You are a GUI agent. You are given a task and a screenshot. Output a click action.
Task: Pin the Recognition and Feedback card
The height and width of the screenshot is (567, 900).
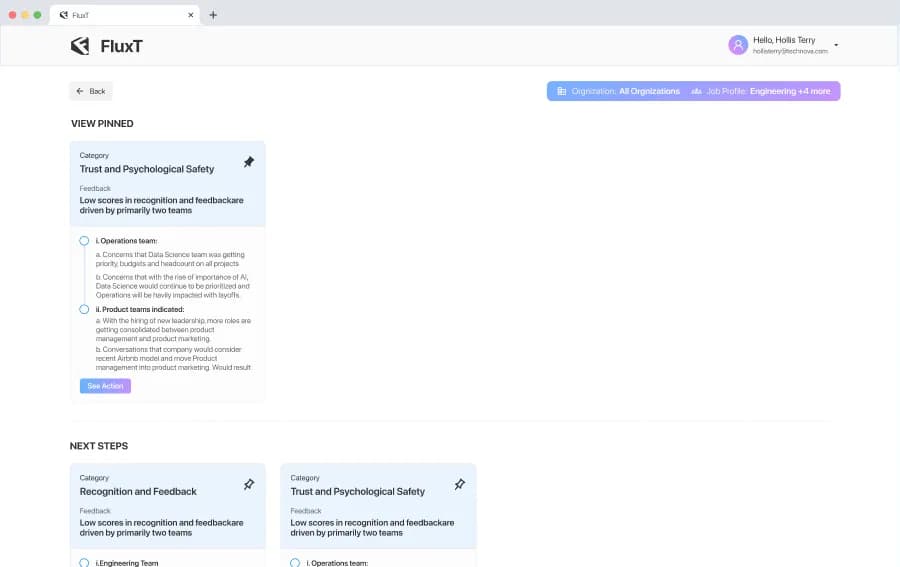tap(249, 484)
